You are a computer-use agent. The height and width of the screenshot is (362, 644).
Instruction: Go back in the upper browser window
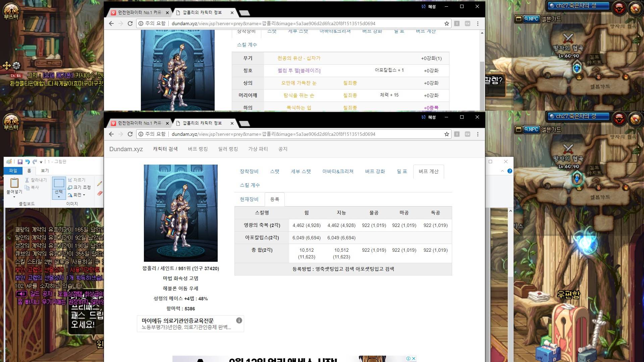(x=111, y=23)
